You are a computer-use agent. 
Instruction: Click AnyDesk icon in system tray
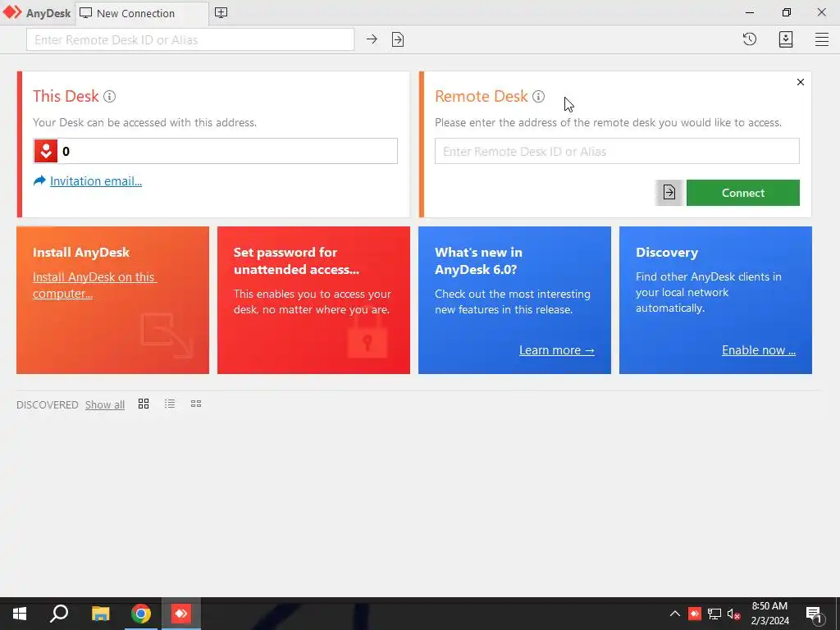tap(695, 614)
